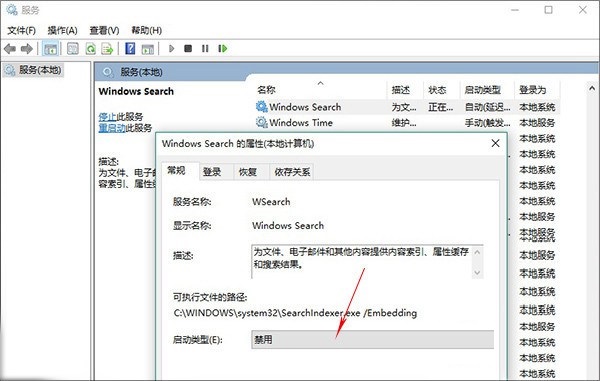Click the Refresh toolbar icon
Image resolution: width=600 pixels, height=381 pixels.
pos(91,49)
